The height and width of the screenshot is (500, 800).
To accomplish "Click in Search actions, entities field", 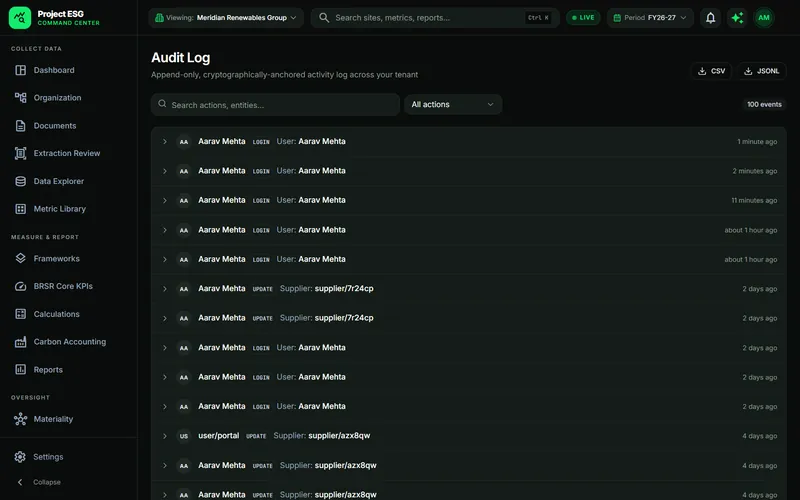I will pyautogui.click(x=275, y=105).
